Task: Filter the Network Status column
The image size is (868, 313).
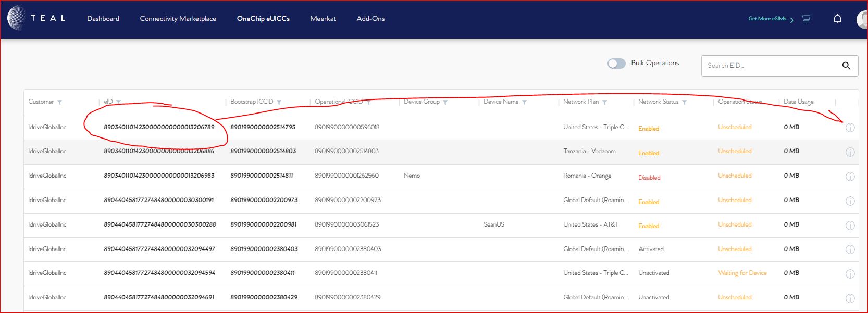Action: tap(684, 102)
